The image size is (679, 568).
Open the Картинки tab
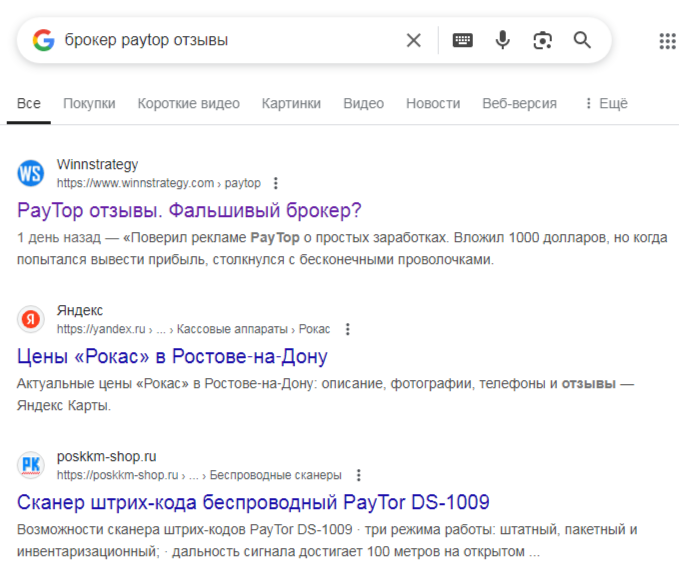291,103
